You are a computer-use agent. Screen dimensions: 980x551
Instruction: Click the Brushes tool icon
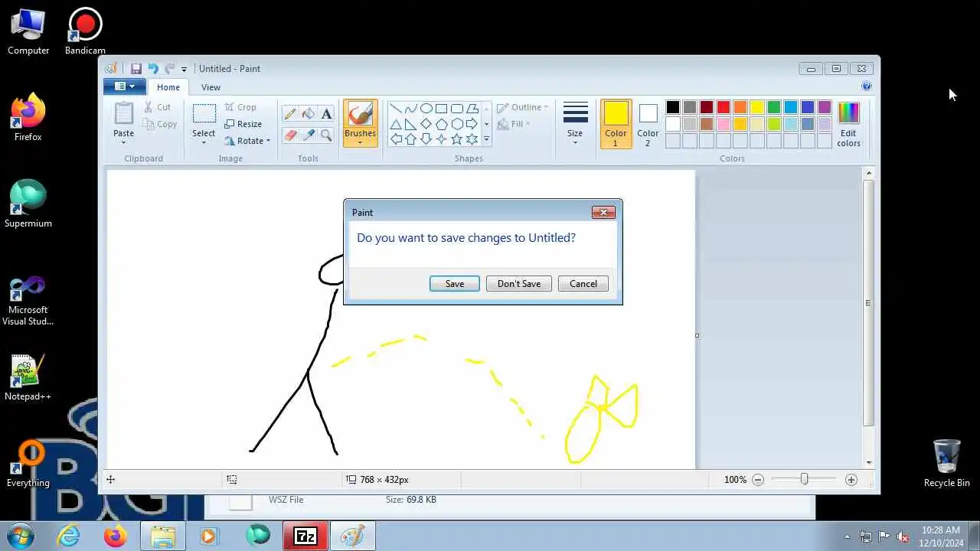pyautogui.click(x=360, y=114)
